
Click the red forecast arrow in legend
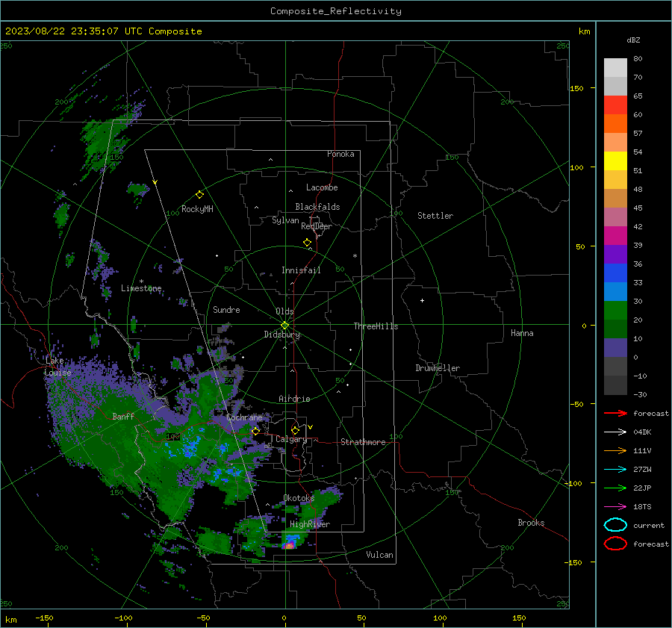(615, 413)
